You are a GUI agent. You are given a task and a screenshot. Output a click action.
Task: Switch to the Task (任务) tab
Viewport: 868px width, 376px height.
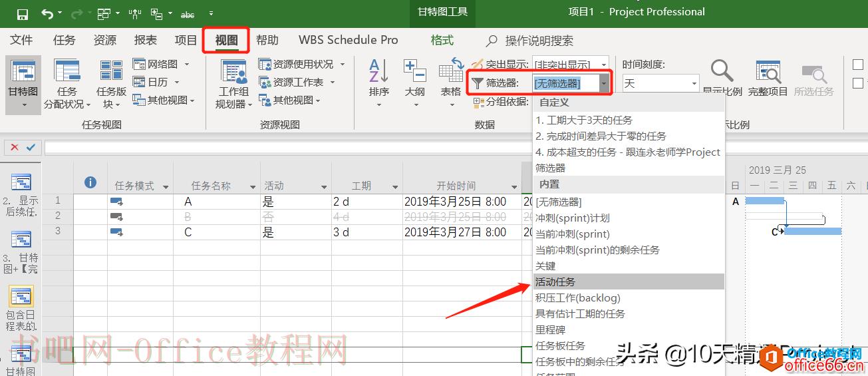[65, 41]
